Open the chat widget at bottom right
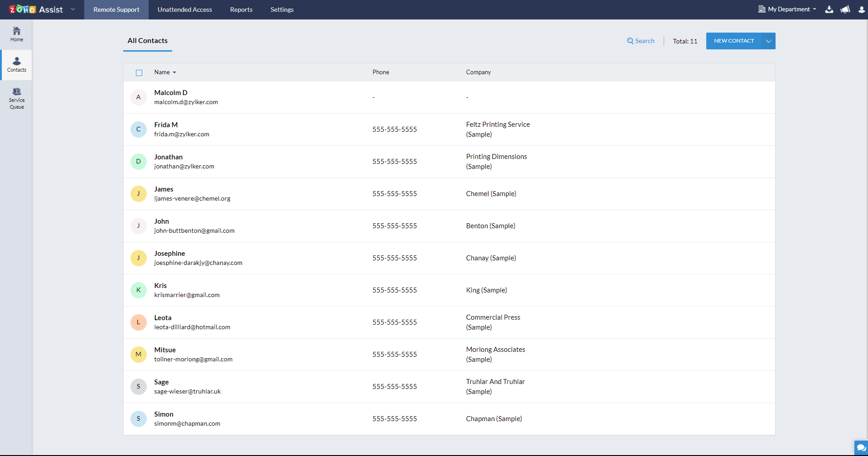 click(x=860, y=447)
